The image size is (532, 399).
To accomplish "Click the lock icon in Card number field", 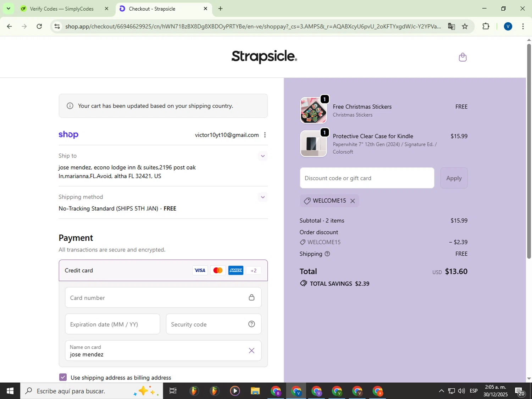I will 251,297.
